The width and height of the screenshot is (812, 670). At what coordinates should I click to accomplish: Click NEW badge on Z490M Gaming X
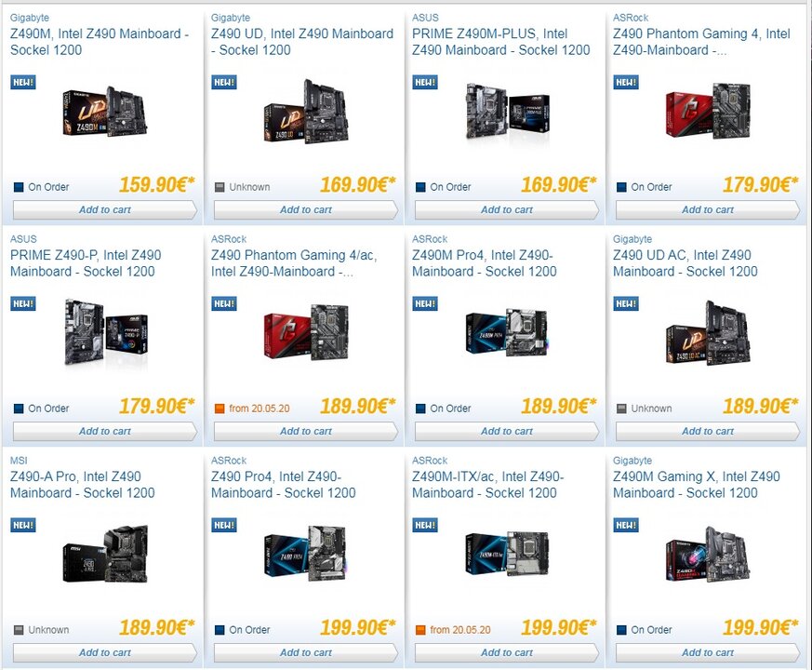pyautogui.click(x=626, y=525)
